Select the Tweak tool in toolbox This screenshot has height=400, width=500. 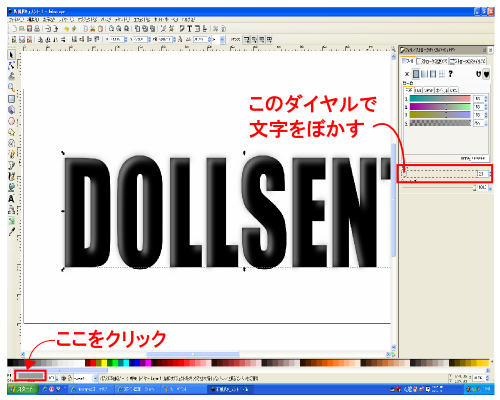pos(11,76)
